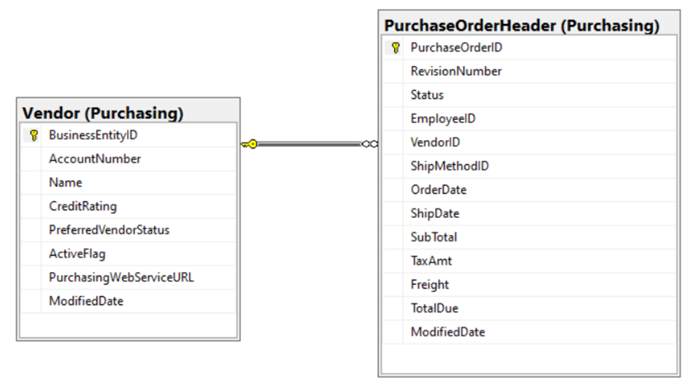Select the infinity endpoint of the relationship line
This screenshot has width=688, height=392.
tap(369, 144)
